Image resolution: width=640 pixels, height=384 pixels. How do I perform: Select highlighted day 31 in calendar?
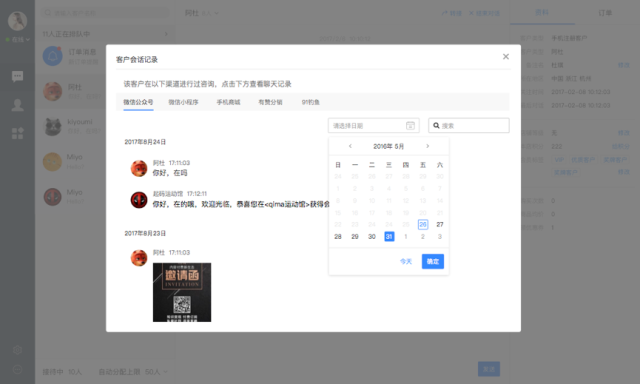point(389,237)
